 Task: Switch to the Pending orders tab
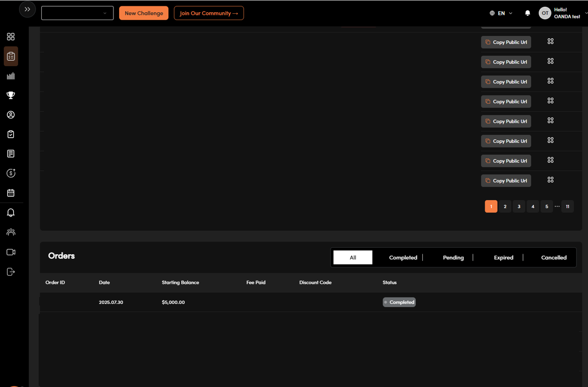pyautogui.click(x=453, y=258)
